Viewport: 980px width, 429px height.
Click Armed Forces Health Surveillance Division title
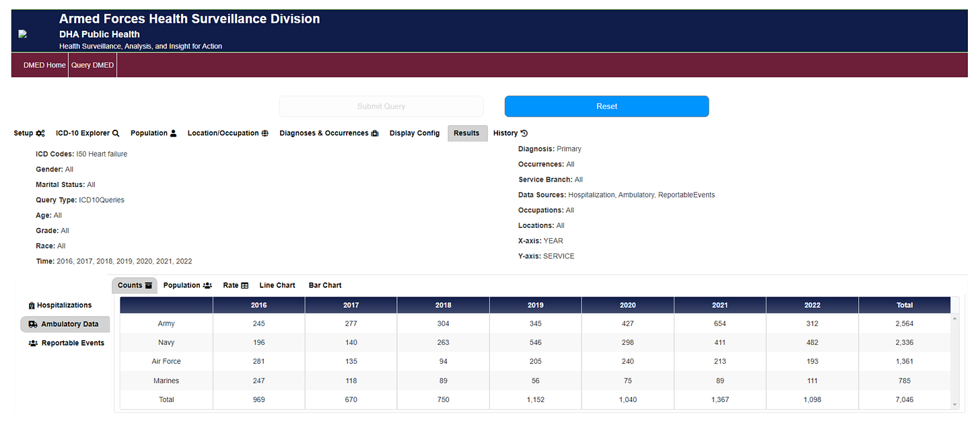click(x=190, y=19)
